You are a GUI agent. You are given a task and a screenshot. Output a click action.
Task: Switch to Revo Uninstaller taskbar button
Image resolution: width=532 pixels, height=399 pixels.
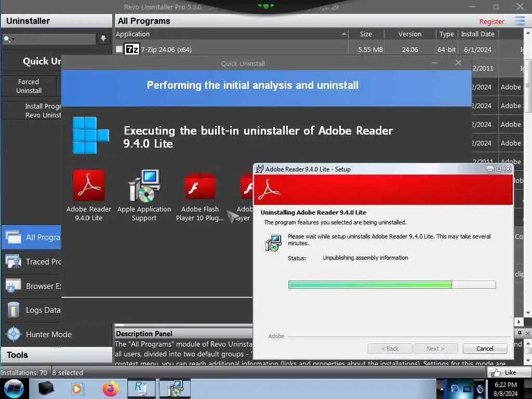141,389
